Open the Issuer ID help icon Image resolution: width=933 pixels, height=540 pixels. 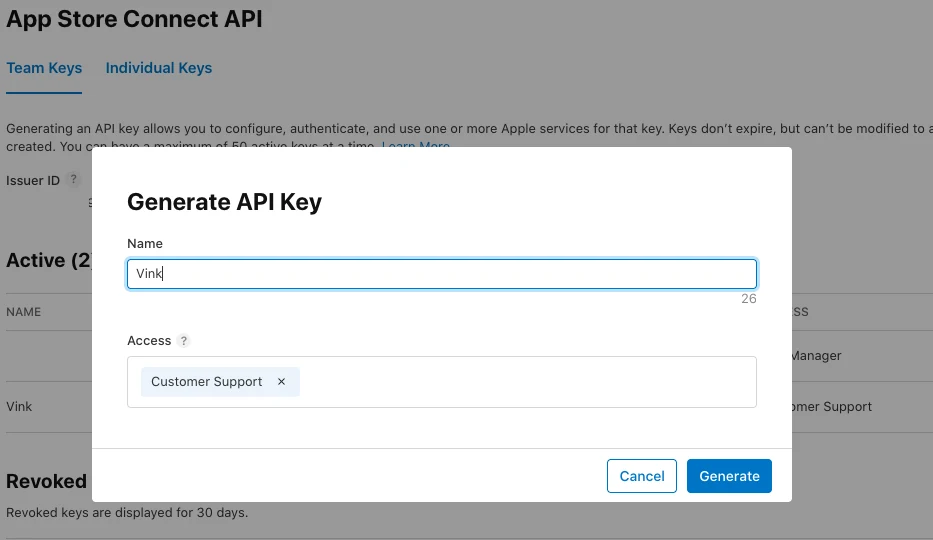pyautogui.click(x=73, y=179)
